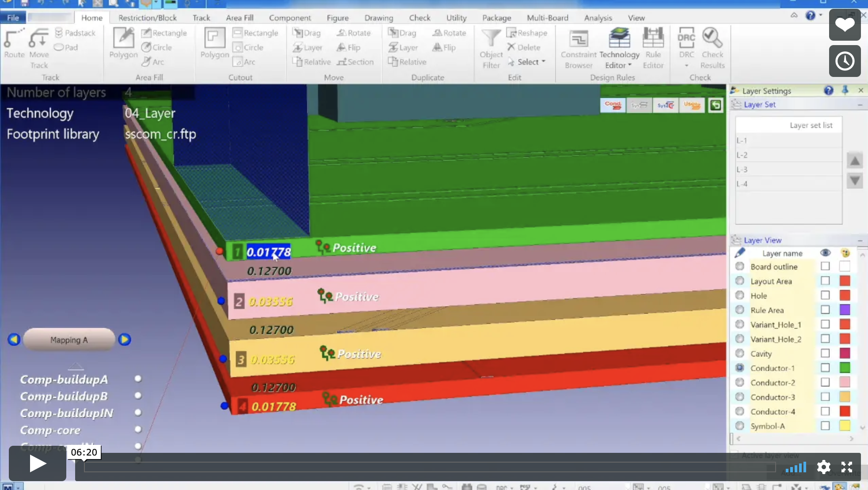
Task: Select the Polygon tool in Area Fill
Action: [123, 44]
